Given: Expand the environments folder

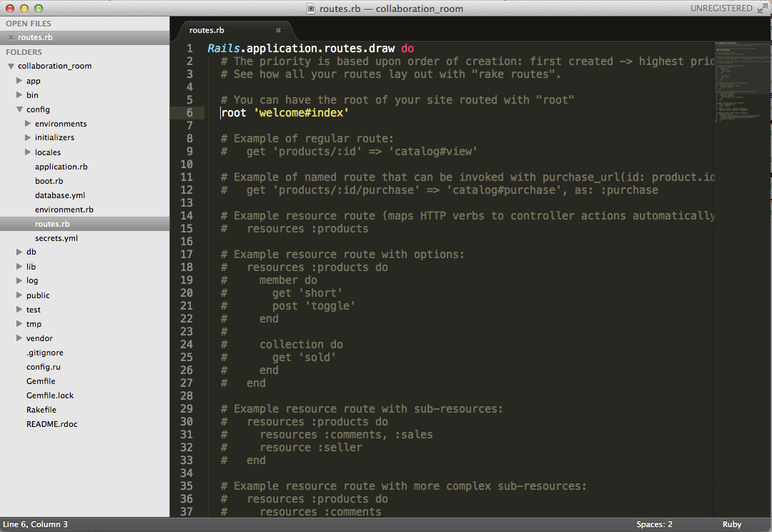Looking at the screenshot, I should click(x=28, y=123).
